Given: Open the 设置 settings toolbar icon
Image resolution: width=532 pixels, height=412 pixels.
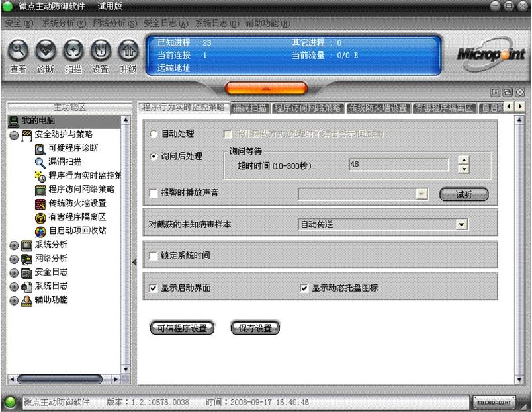Looking at the screenshot, I should (x=101, y=50).
